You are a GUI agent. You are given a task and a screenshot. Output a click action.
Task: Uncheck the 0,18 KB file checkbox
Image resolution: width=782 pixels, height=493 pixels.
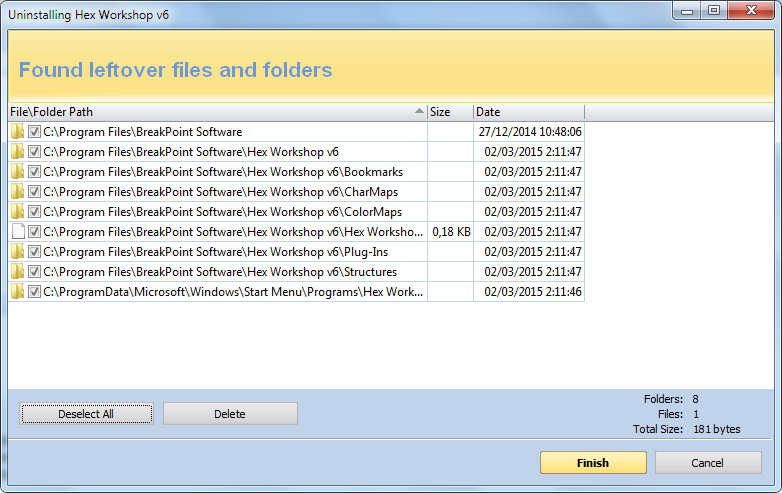coord(34,231)
